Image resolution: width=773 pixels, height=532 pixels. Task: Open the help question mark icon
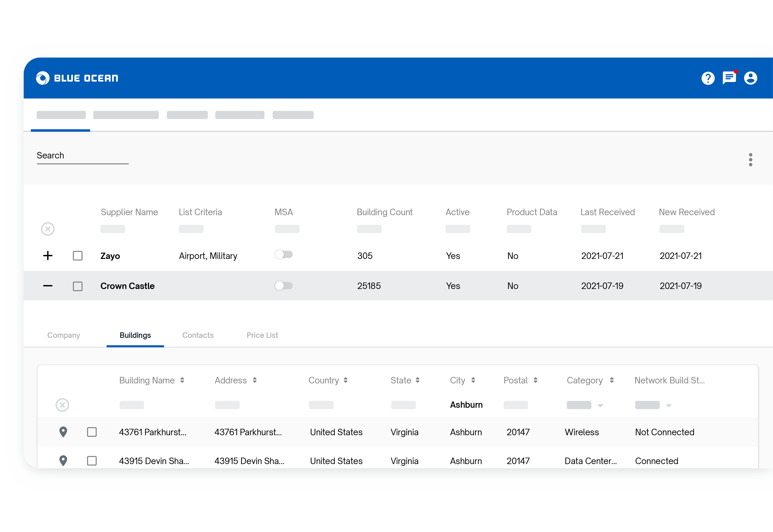click(708, 78)
